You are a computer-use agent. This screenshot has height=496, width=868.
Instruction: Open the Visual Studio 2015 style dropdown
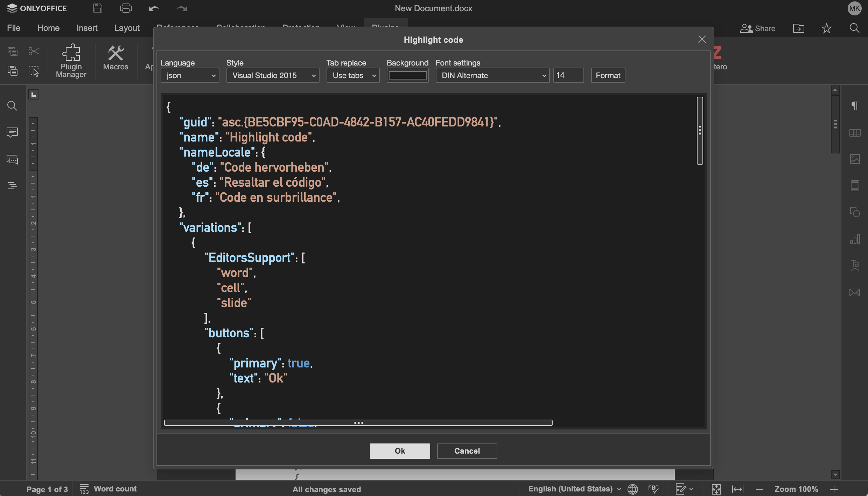[273, 75]
